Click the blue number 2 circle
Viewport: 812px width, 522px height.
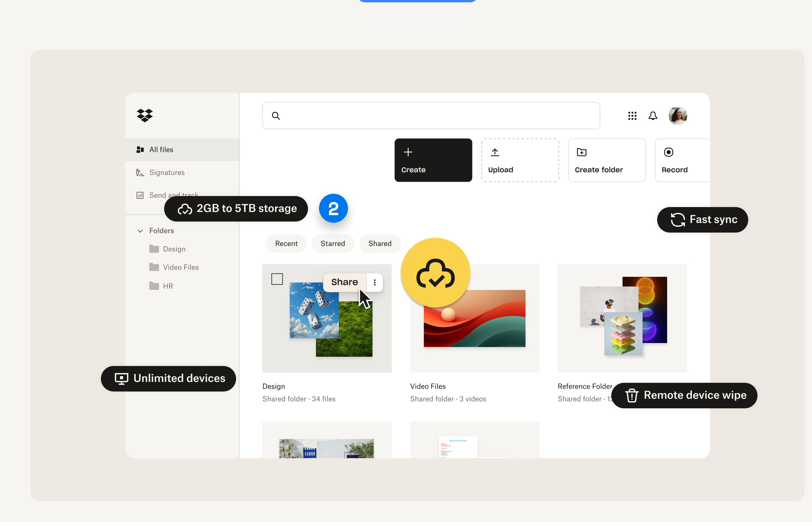tap(333, 209)
